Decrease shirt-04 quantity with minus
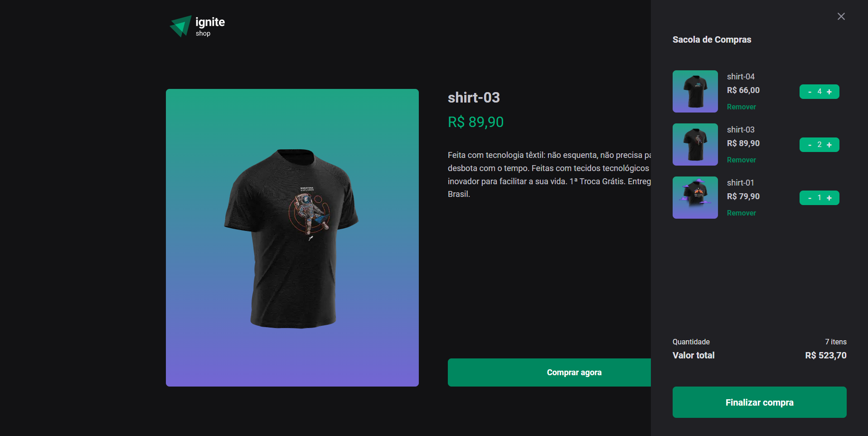This screenshot has height=436, width=868. point(810,92)
